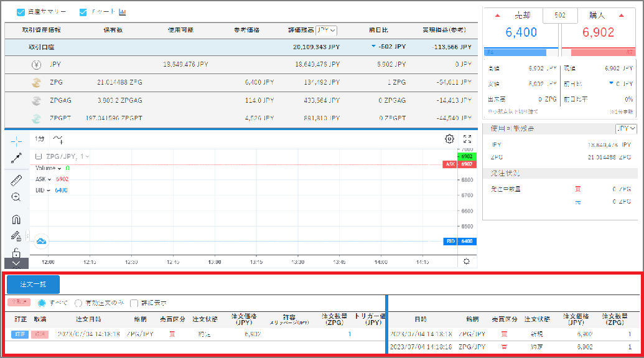Select the ruler measure tool
644x358 pixels.
(x=16, y=180)
